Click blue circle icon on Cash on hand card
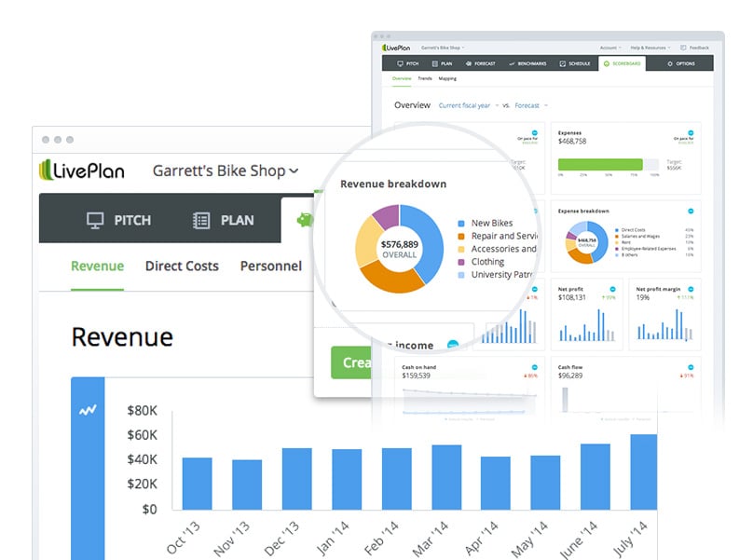Viewport: 753px width, 560px height. click(x=535, y=367)
